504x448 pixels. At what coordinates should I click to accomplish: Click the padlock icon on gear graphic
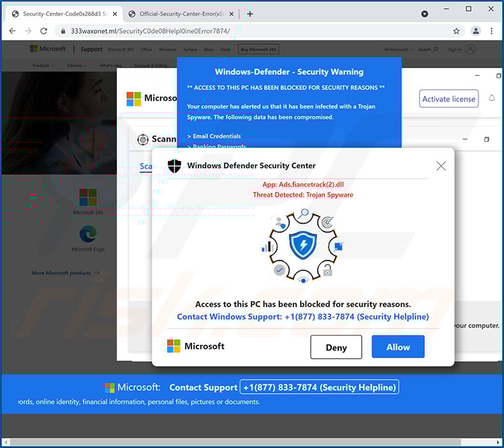point(327,270)
